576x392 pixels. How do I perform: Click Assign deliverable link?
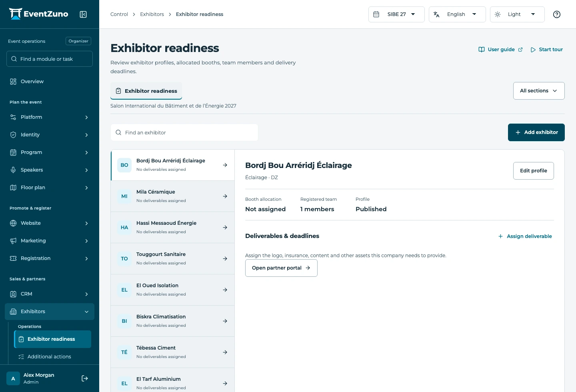click(x=525, y=236)
